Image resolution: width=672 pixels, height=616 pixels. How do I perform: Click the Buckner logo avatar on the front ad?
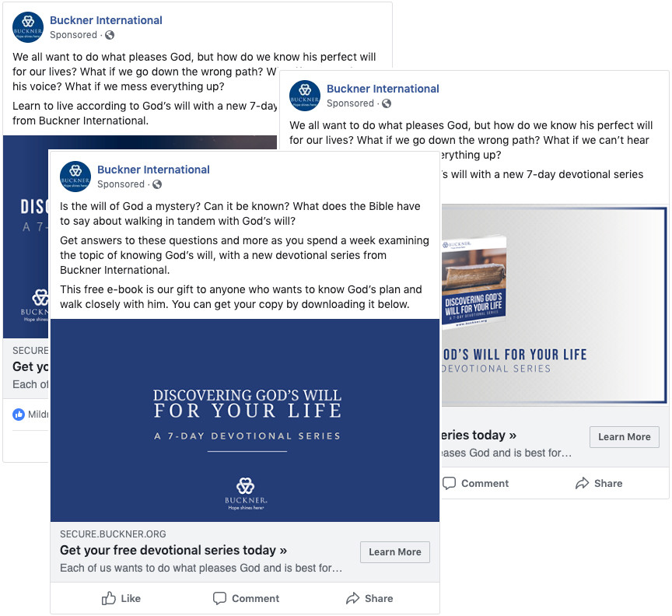75,177
